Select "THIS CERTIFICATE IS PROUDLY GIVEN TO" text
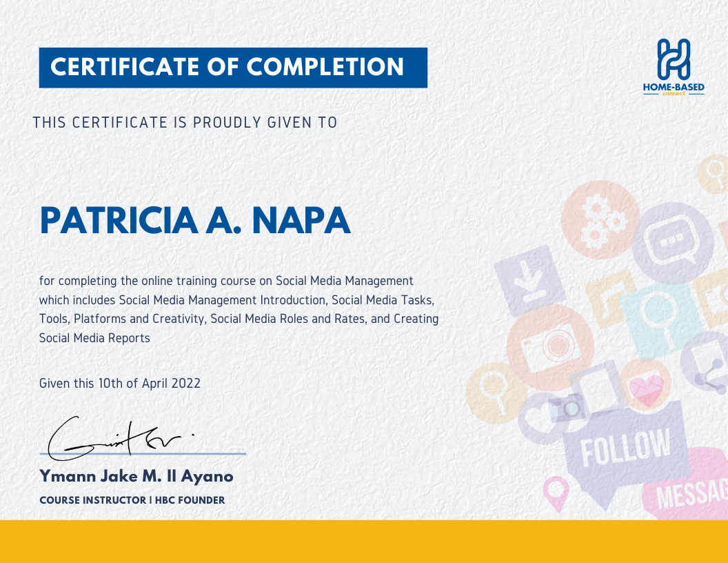Image resolution: width=728 pixels, height=563 pixels. 185,123
